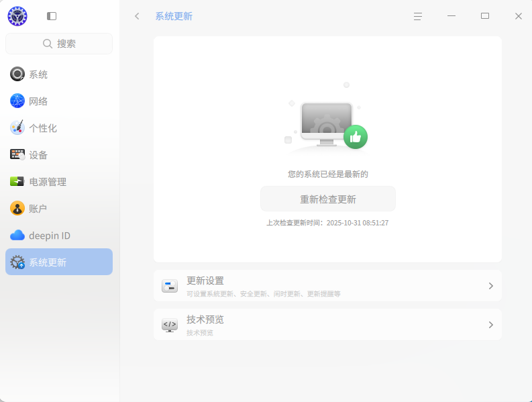Click the 系统更新 breadcrumb title
The width and height of the screenshot is (532, 402).
[174, 16]
